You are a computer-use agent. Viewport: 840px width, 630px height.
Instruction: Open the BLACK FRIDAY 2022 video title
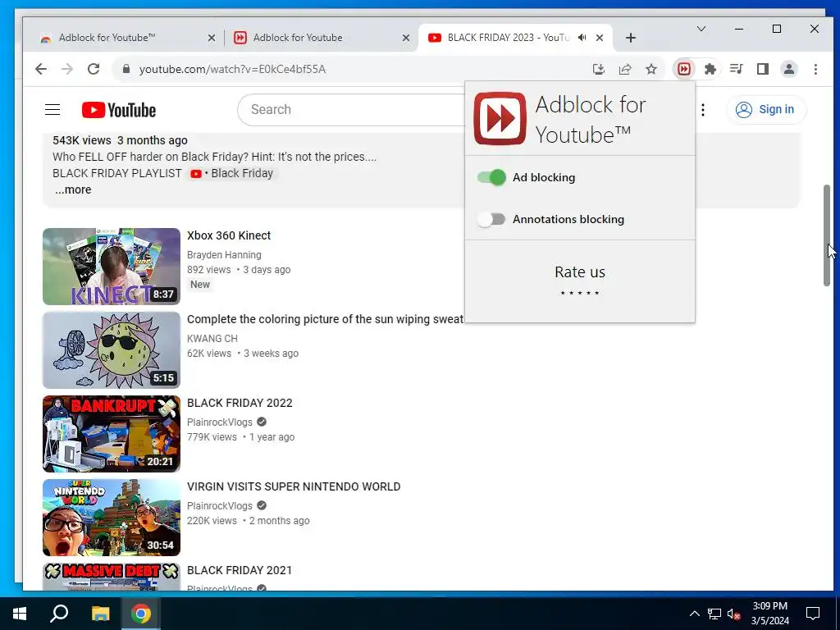(x=240, y=403)
